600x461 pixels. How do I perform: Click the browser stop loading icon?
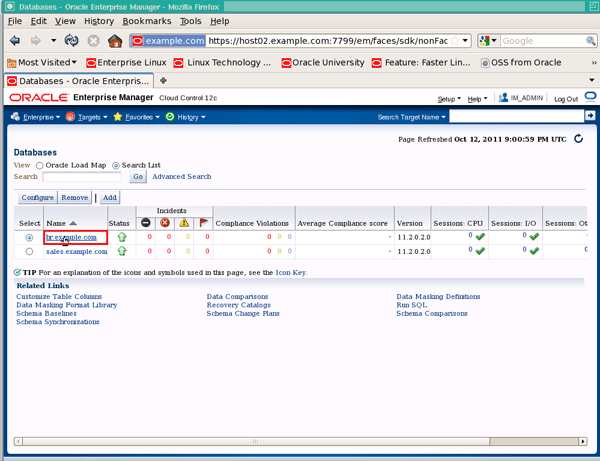click(93, 41)
